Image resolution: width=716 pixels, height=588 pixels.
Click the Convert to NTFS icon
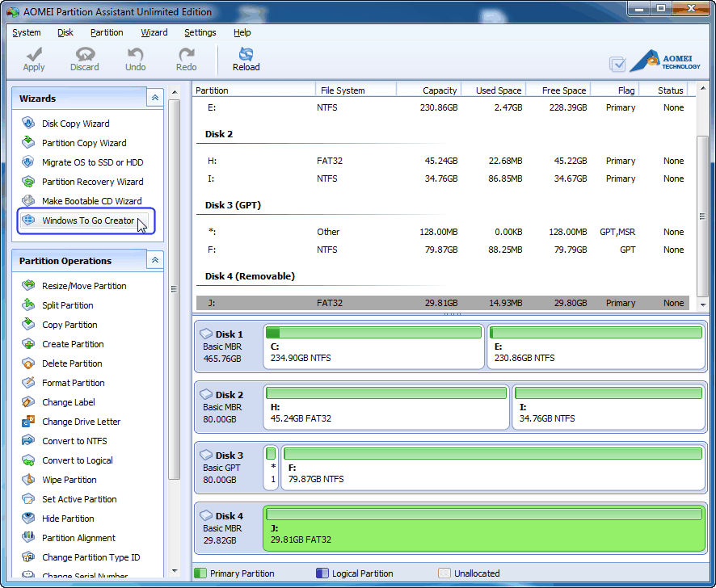(28, 440)
